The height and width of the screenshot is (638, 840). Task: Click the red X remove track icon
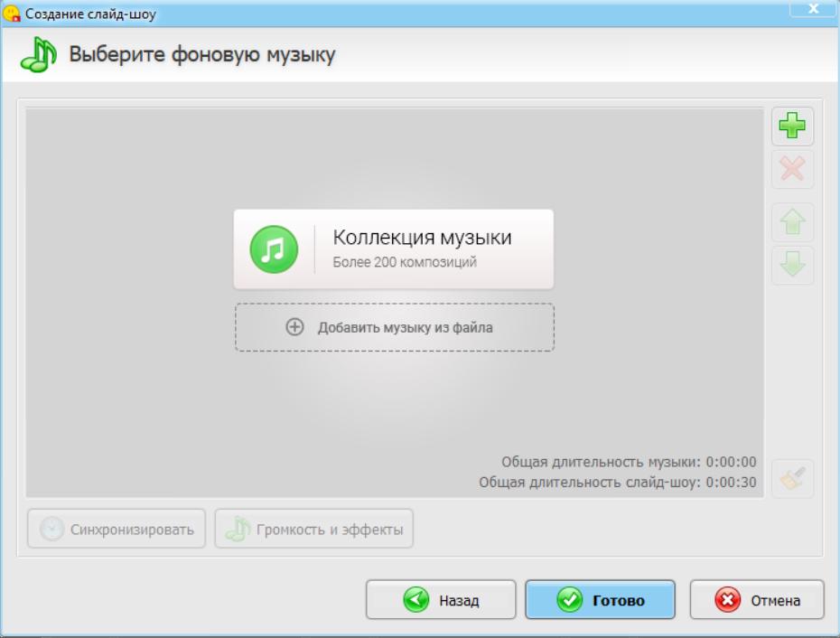[x=791, y=169]
